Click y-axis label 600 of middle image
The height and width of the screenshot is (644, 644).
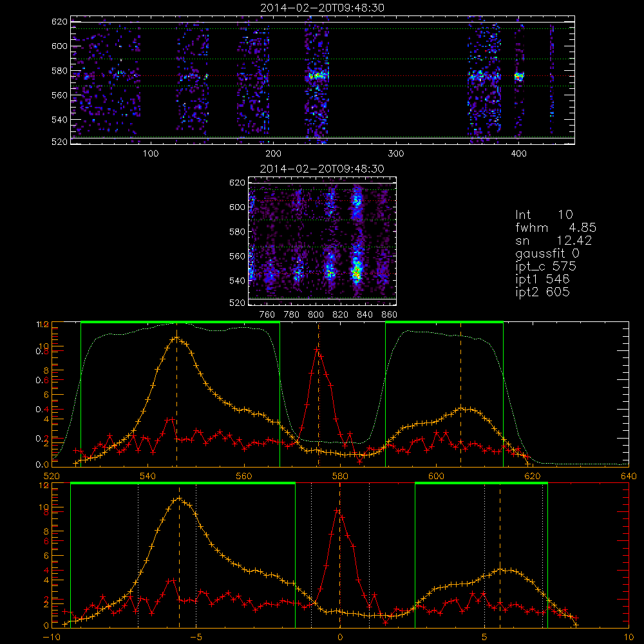(237, 207)
